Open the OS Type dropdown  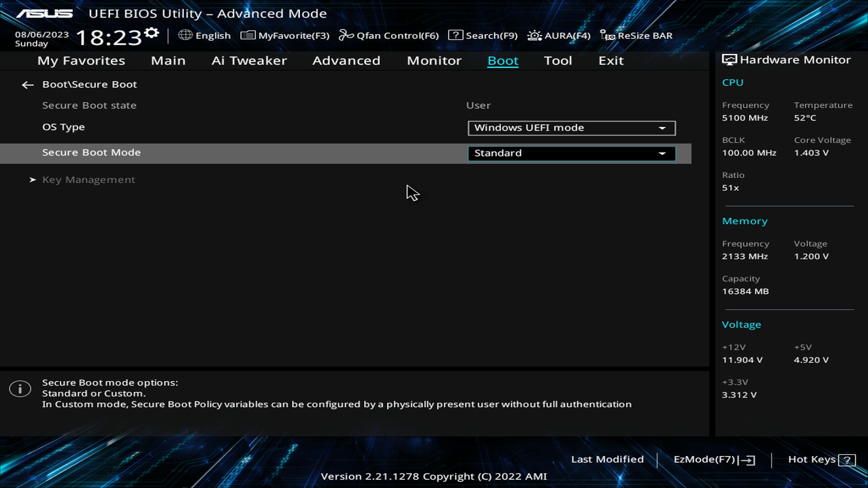coord(572,128)
